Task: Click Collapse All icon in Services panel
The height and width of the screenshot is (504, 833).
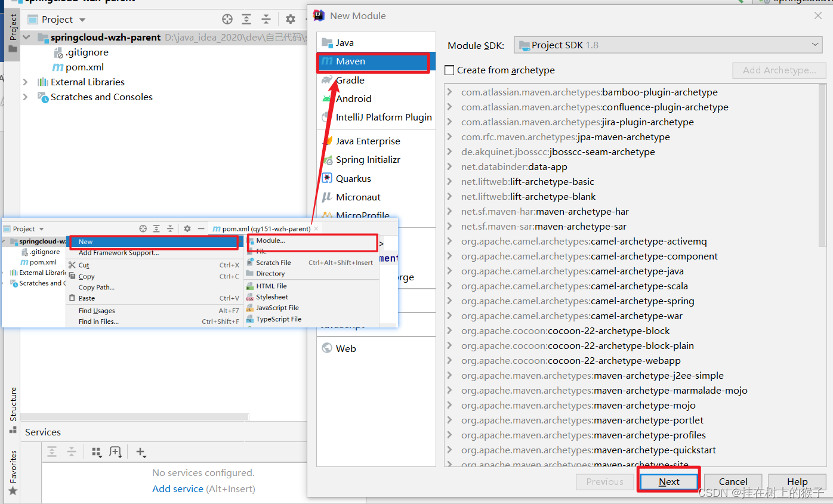Action: pyautogui.click(x=72, y=452)
